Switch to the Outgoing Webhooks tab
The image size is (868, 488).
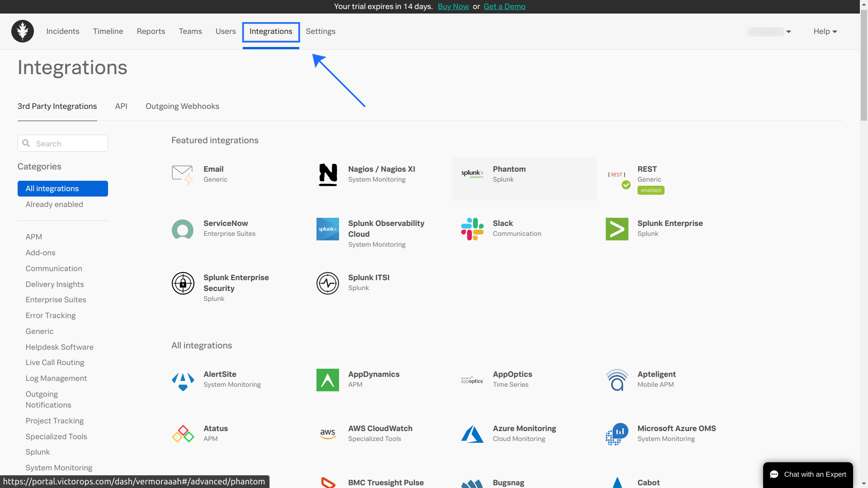coord(182,106)
